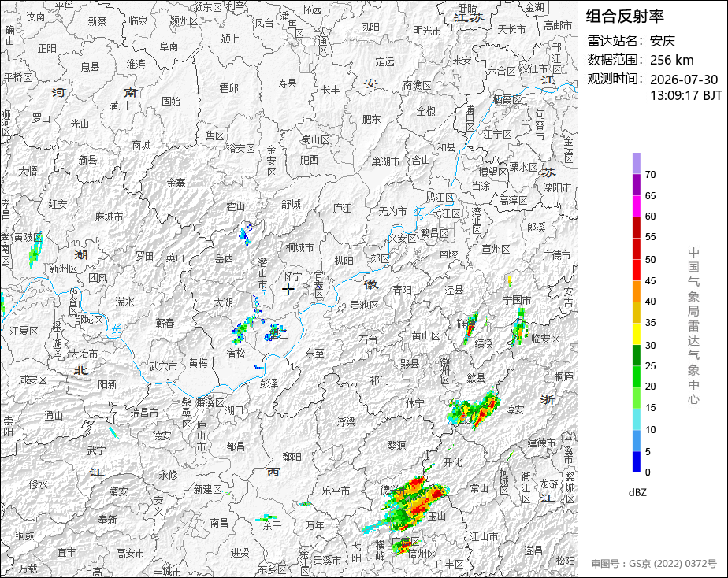Click the 太湖 map label

[x=223, y=302]
